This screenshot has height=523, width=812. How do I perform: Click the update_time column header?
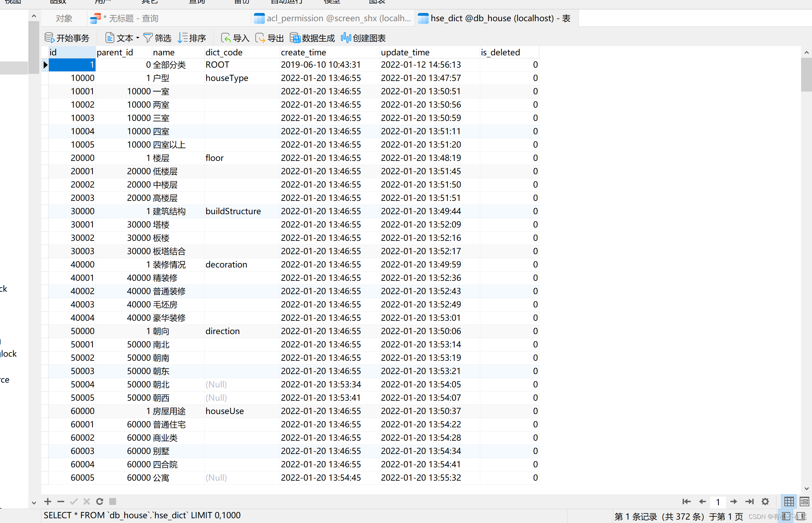pyautogui.click(x=430, y=52)
